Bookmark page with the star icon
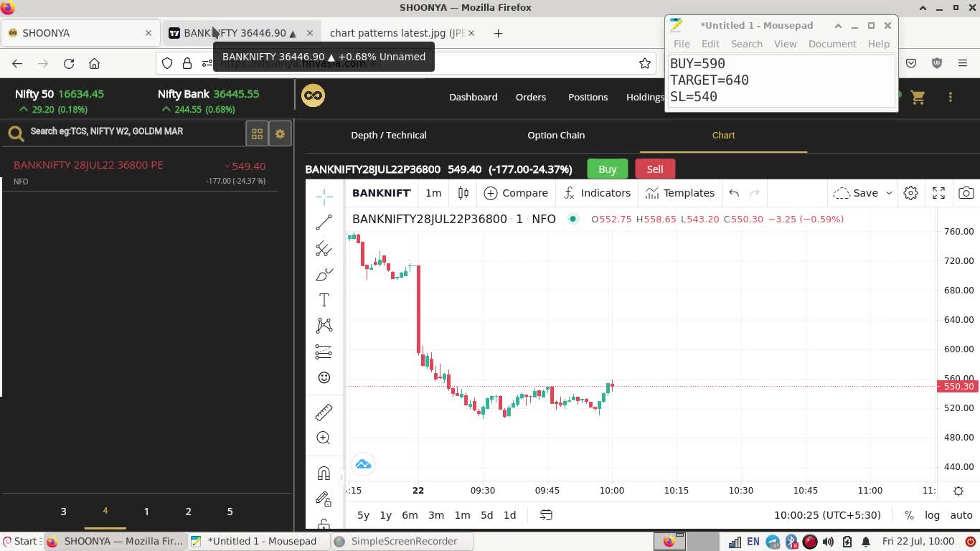Image resolution: width=980 pixels, height=551 pixels. (645, 63)
